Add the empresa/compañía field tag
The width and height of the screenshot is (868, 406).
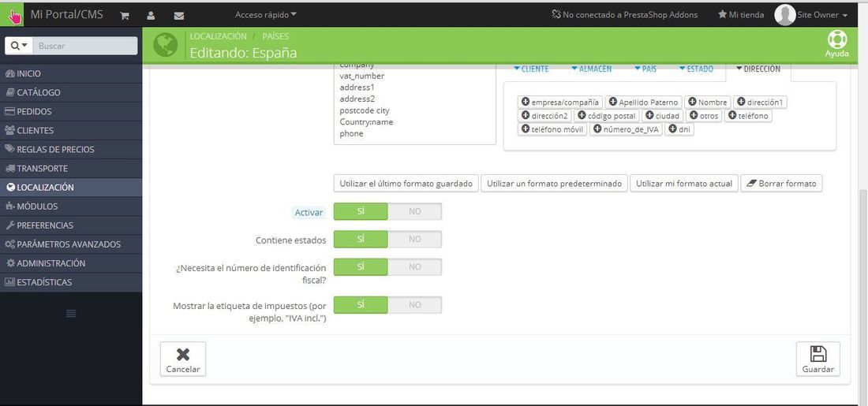coord(560,102)
